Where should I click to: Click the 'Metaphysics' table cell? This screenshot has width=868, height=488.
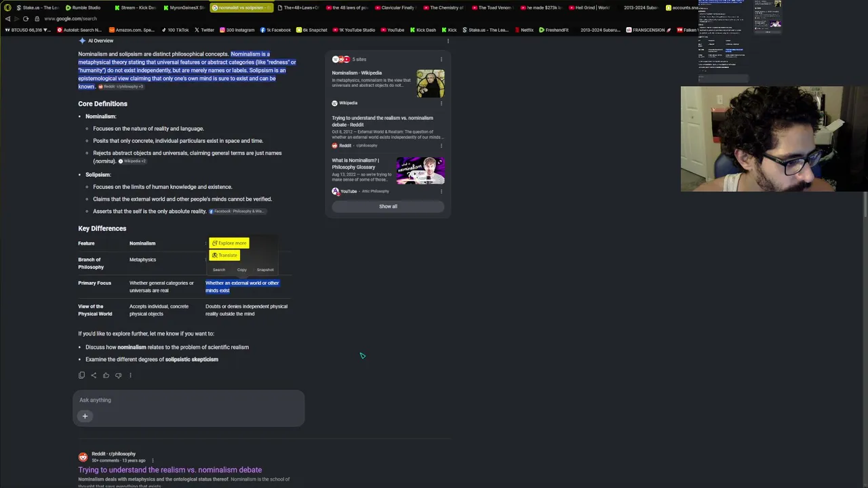pyautogui.click(x=142, y=260)
